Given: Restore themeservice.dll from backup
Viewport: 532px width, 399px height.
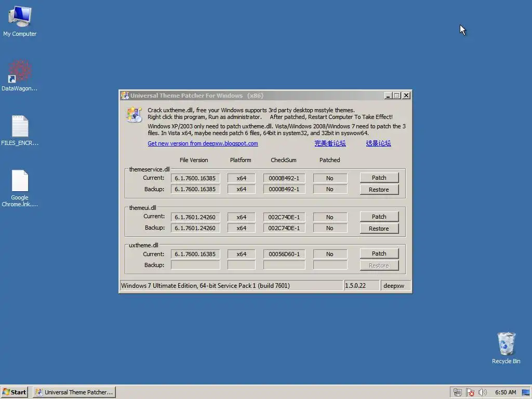Looking at the screenshot, I should click(x=379, y=190).
